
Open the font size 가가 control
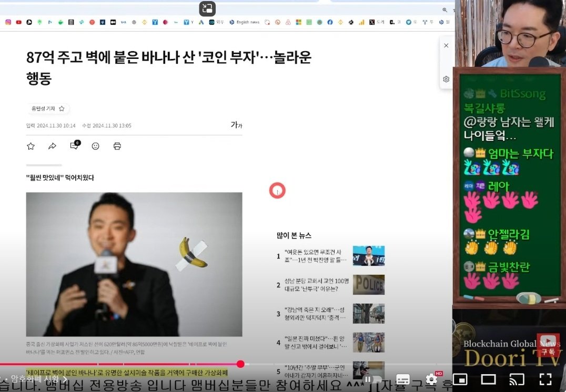(x=236, y=125)
